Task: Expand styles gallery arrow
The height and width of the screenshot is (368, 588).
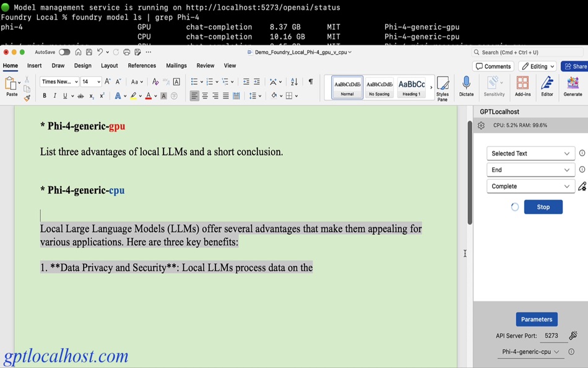Action: pos(431,87)
